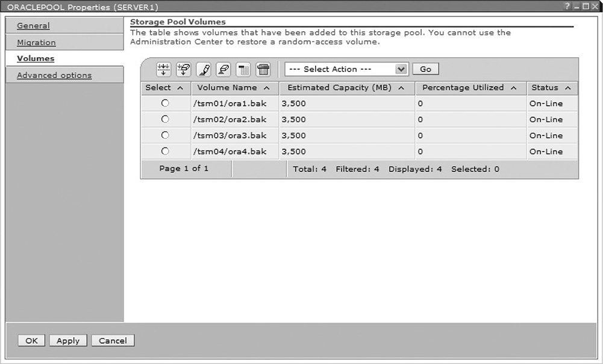This screenshot has width=603, height=364.
Task: Click the Page 1 of 1 indicator
Action: coord(184,168)
